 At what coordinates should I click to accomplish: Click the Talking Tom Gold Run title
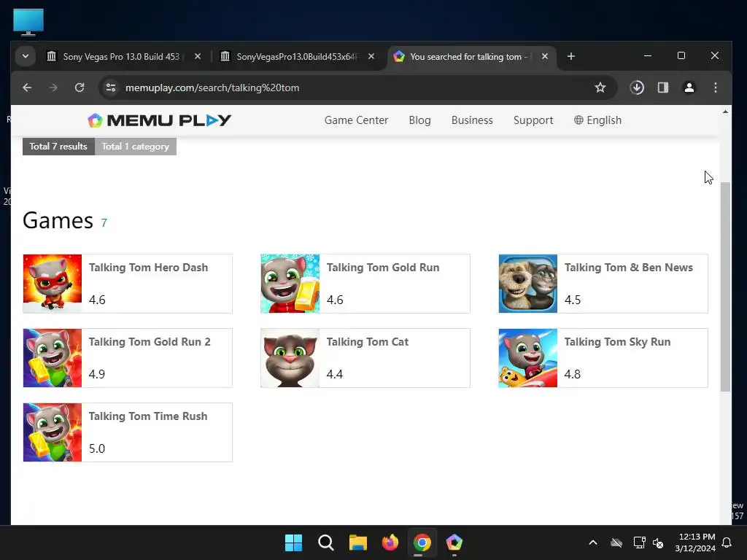coord(383,268)
